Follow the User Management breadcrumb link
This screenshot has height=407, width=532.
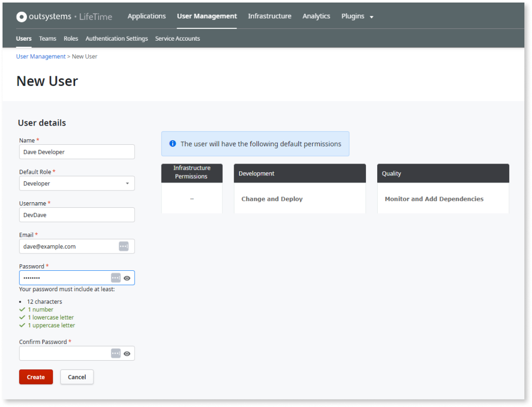click(x=41, y=56)
